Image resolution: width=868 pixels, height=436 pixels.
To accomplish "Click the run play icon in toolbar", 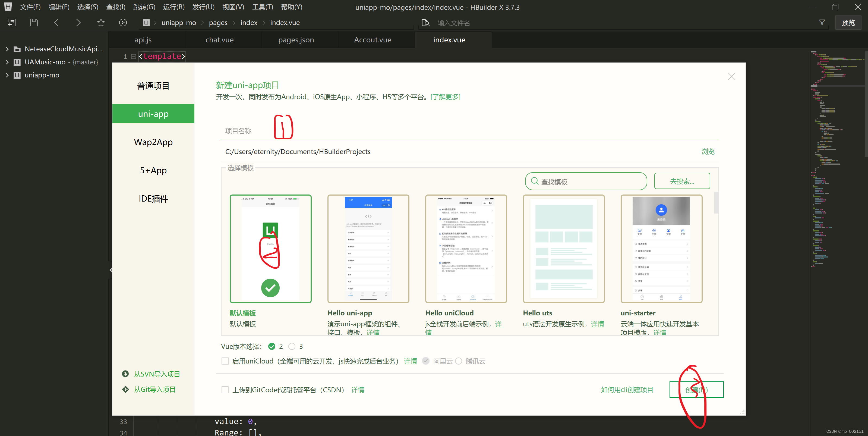I will [x=123, y=22].
